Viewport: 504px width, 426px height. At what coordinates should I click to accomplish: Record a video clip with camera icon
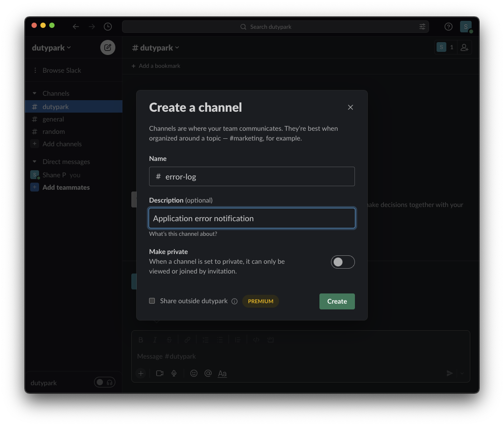160,373
